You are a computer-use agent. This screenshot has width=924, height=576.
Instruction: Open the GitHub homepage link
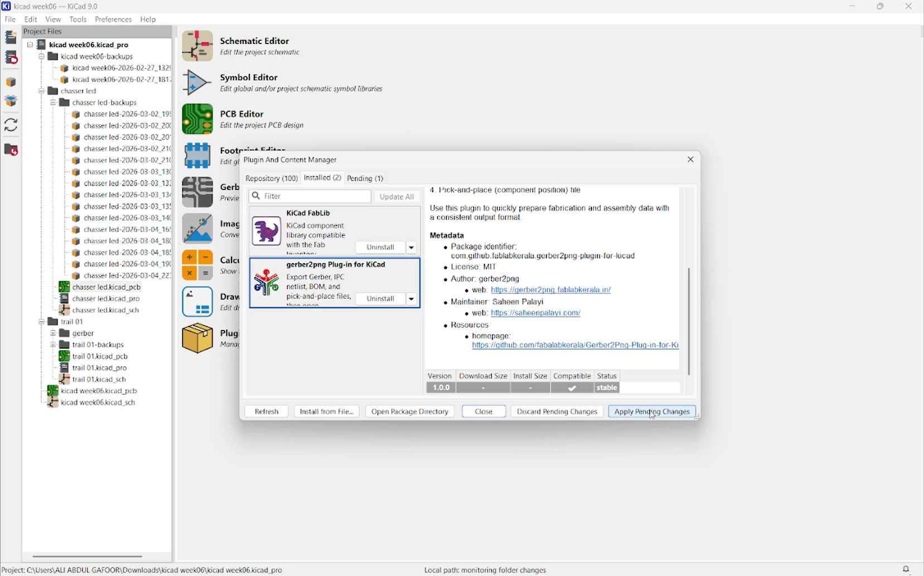point(575,346)
